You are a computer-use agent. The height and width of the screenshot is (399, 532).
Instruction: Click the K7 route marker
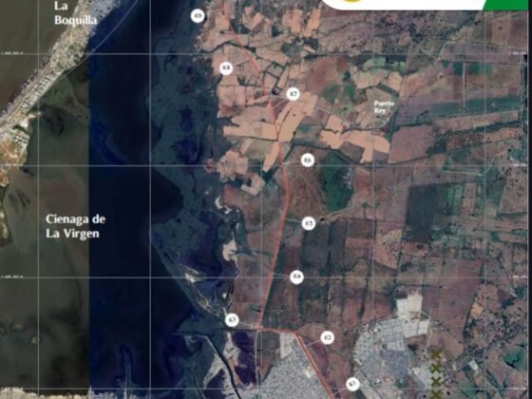click(294, 94)
